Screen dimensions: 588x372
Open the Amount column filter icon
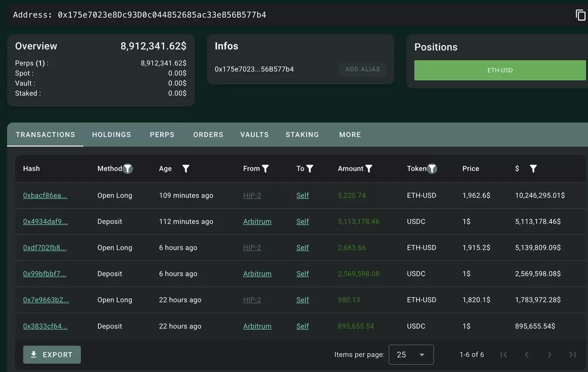point(369,168)
